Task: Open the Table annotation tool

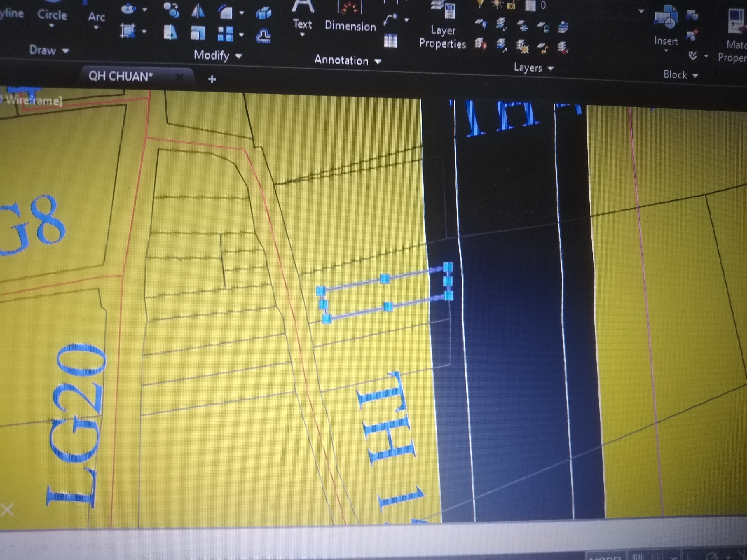Action: pyautogui.click(x=390, y=41)
